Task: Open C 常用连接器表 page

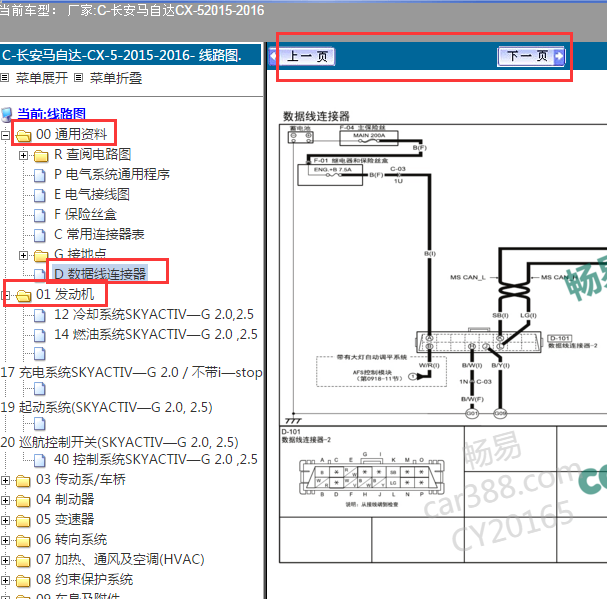Action: coord(99,234)
